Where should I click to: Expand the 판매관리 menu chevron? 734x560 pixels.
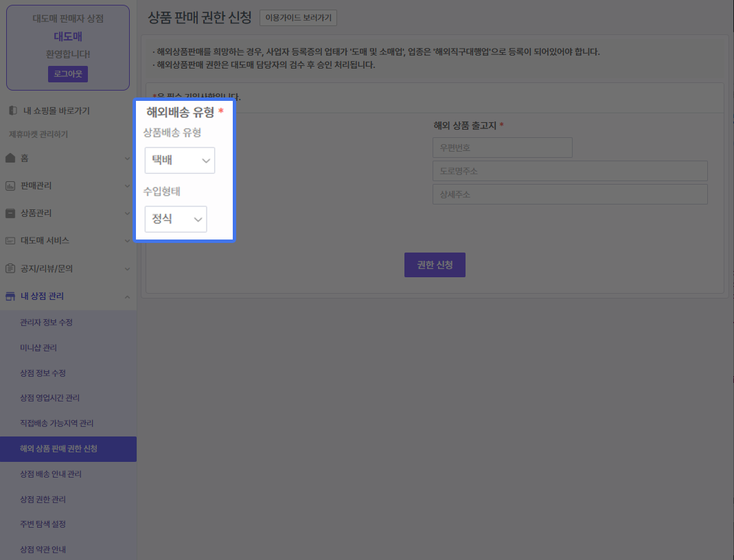coord(127,186)
